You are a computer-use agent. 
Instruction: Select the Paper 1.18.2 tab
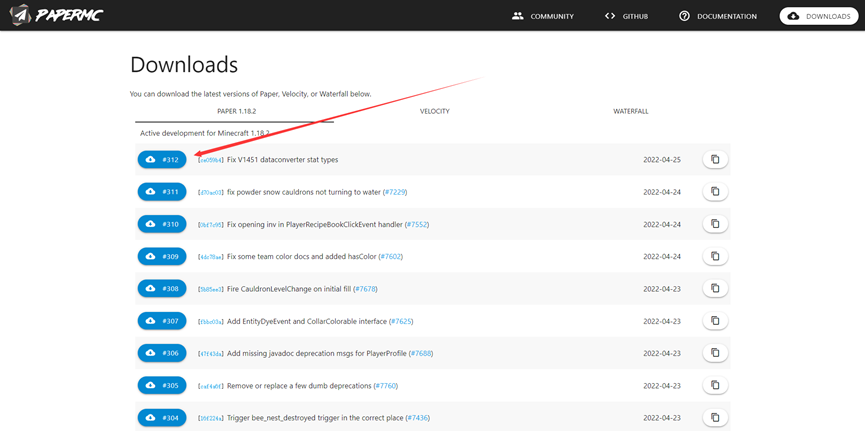(x=236, y=111)
